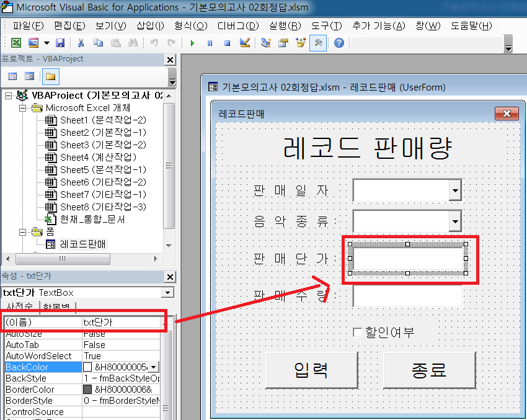
Task: Click the Save icon in the toolbar
Action: coord(60,43)
